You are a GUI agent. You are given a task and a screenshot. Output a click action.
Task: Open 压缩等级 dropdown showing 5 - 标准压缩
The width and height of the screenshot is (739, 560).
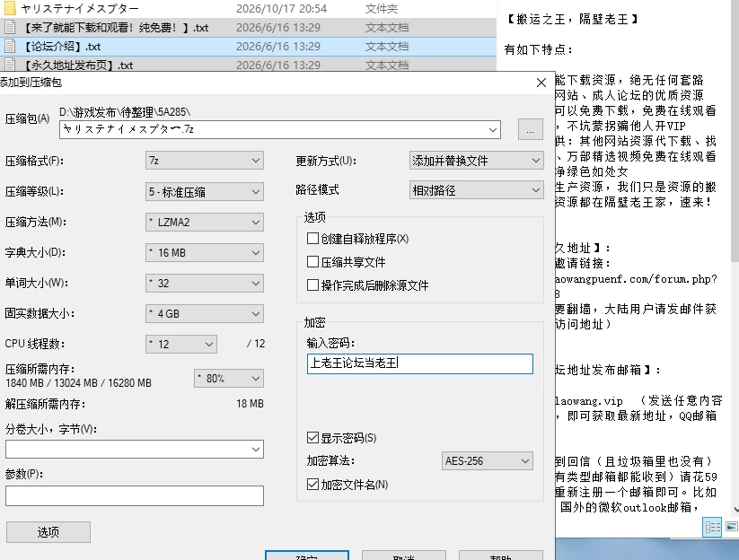coord(205,192)
